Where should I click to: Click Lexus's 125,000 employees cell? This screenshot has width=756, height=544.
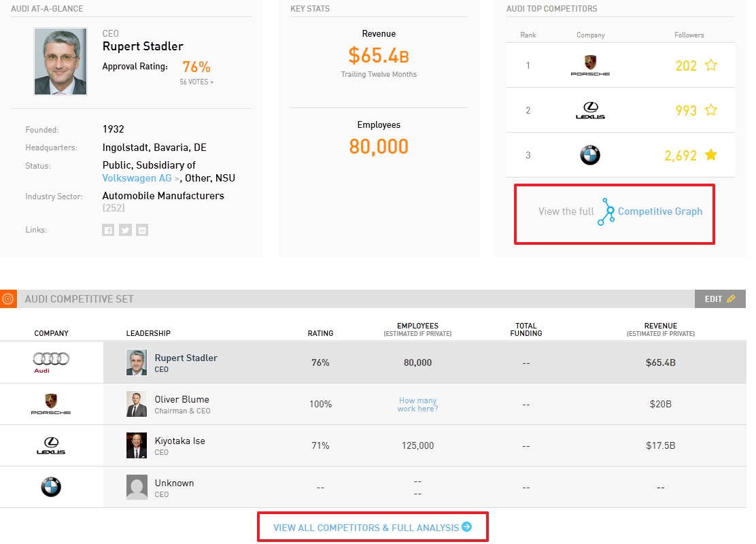click(417, 445)
